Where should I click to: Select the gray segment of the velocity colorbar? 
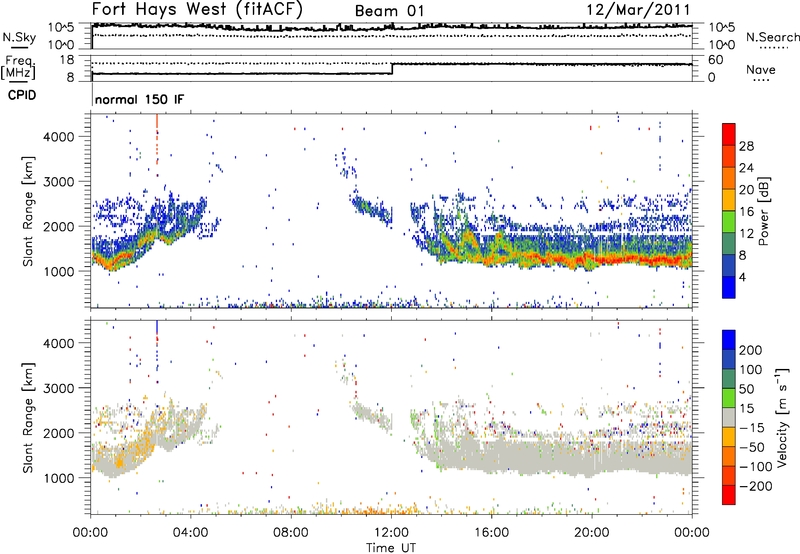tap(729, 417)
